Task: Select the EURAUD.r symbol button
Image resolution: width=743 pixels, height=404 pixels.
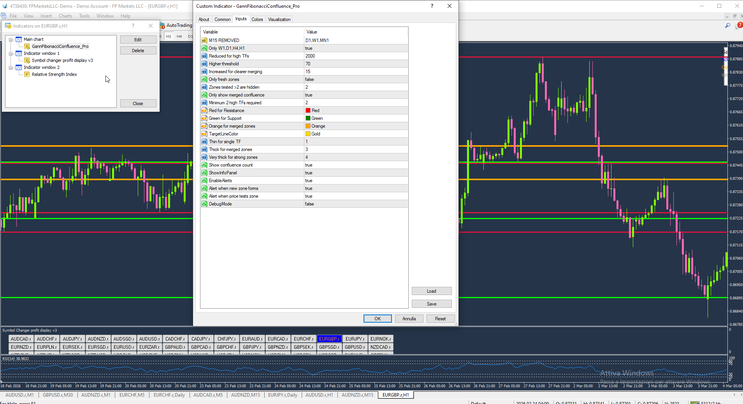Action: point(252,339)
